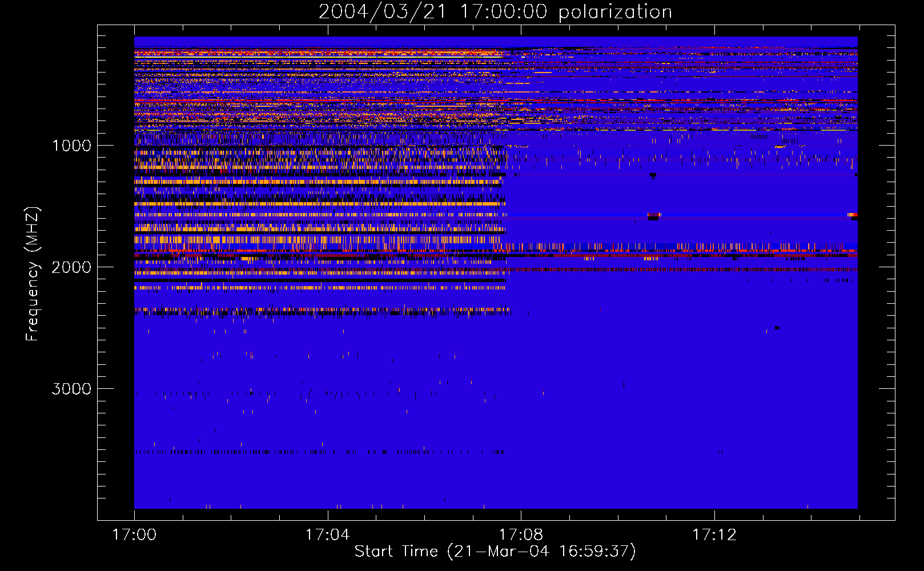Screen dimensions: 924x571
Task: Click the 'Frequency (MHZ)' axis label
Action: click(33, 274)
